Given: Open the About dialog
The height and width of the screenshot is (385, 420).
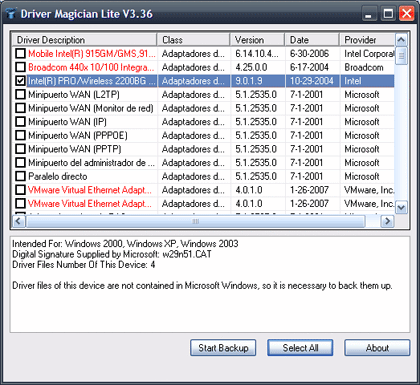Looking at the screenshot, I should pyautogui.click(x=377, y=348).
